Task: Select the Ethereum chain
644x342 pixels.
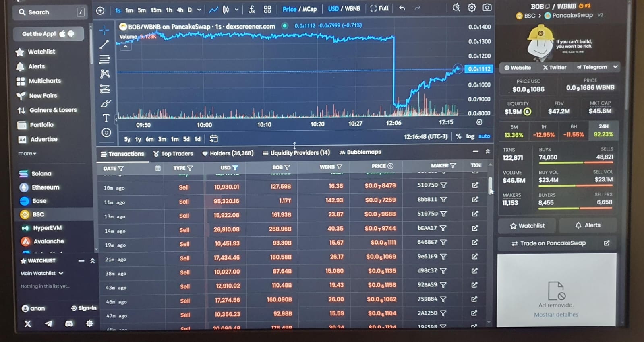Action: pos(39,187)
